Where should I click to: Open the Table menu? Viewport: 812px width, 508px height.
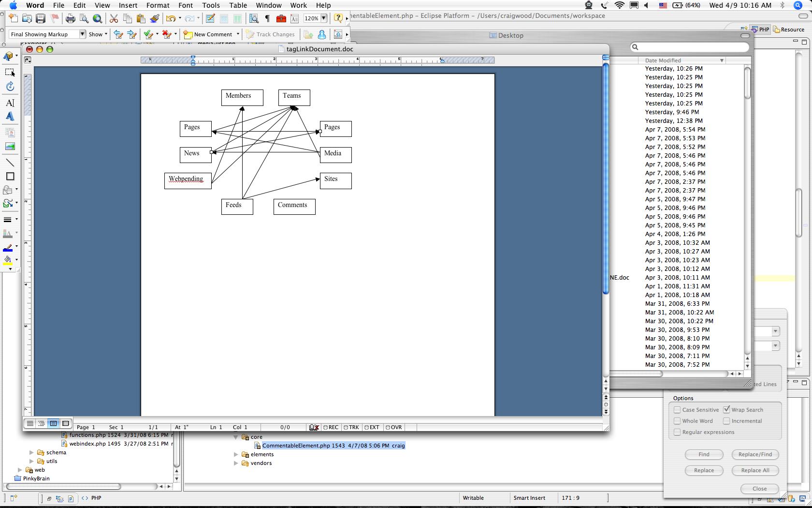[238, 5]
